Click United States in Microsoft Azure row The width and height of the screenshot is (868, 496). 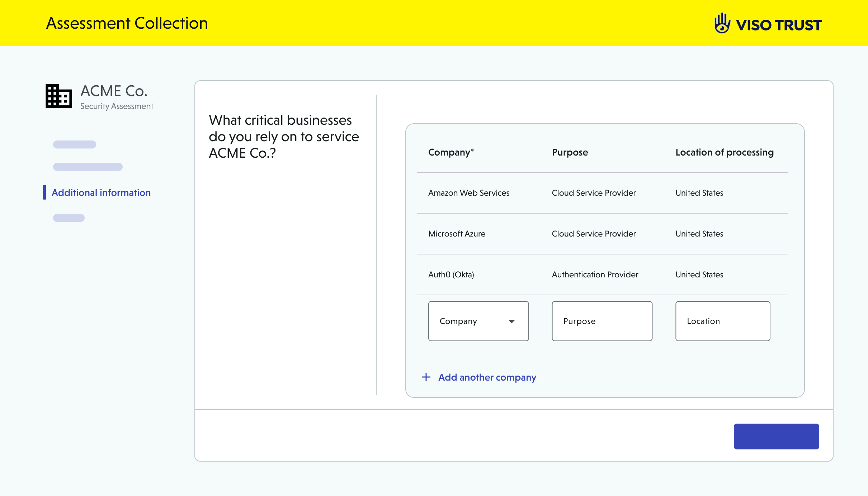(699, 234)
